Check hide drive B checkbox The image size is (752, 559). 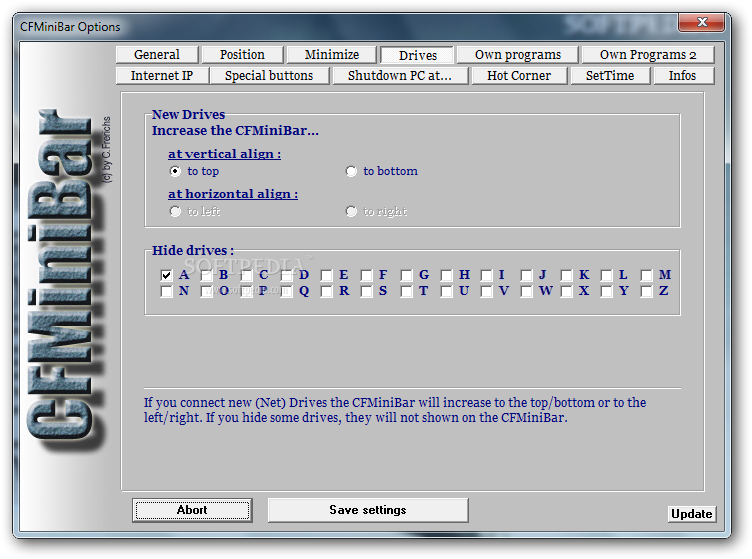(206, 275)
